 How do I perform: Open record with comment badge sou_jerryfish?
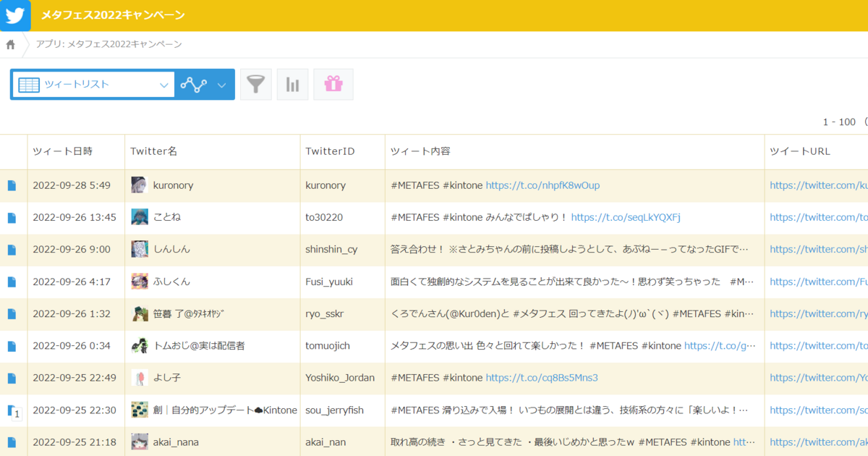coord(14,411)
